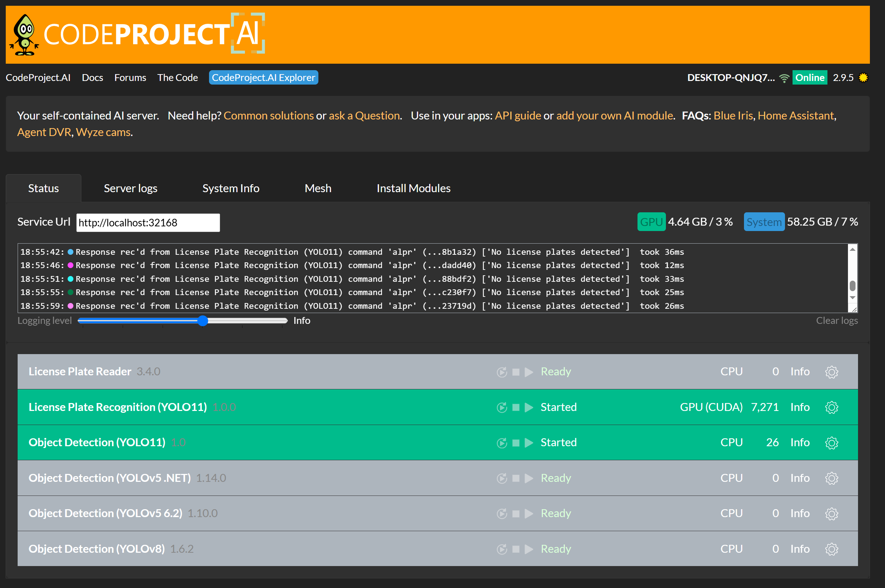This screenshot has width=885, height=588.
Task: Open The Code navigation link
Action: (177, 78)
